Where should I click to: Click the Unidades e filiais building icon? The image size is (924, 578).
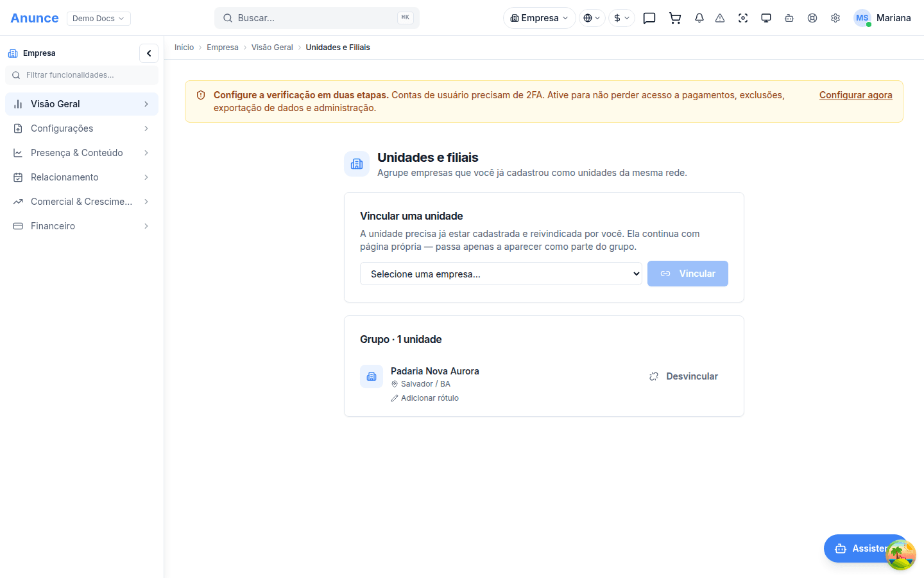(357, 164)
